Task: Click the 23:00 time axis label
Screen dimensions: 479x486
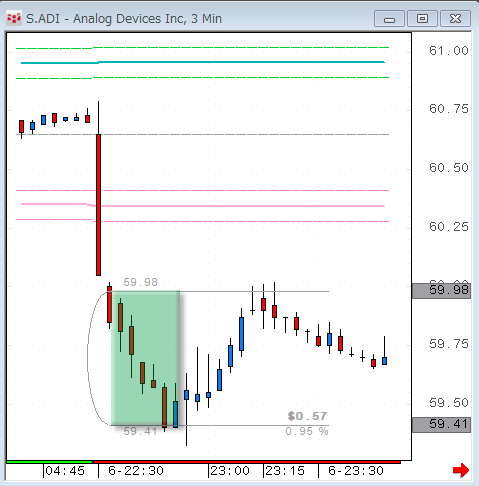Action: point(230,471)
